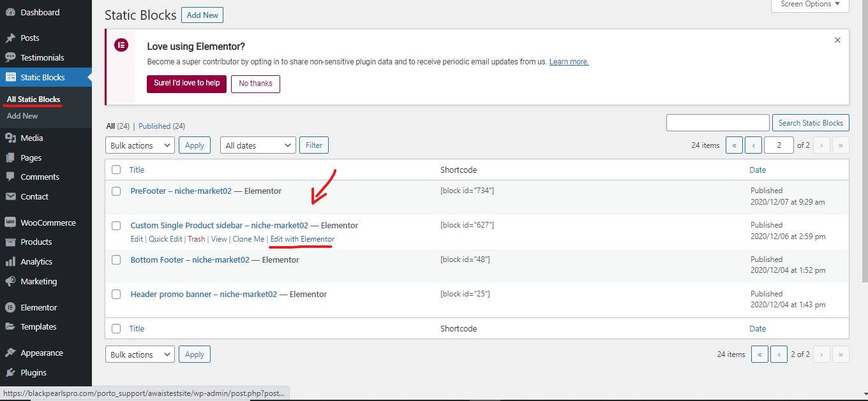Click the Appearance paintbrush icon
868x401 pixels.
(10, 353)
